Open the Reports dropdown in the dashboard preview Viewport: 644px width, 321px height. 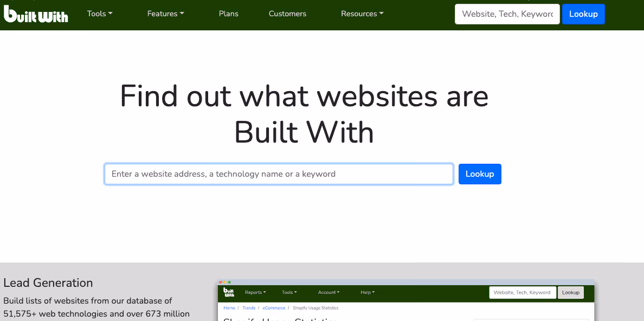coord(255,292)
